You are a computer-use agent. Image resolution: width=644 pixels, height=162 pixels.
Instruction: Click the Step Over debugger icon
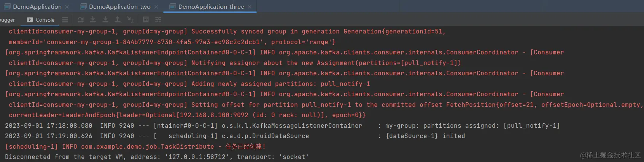click(x=80, y=20)
